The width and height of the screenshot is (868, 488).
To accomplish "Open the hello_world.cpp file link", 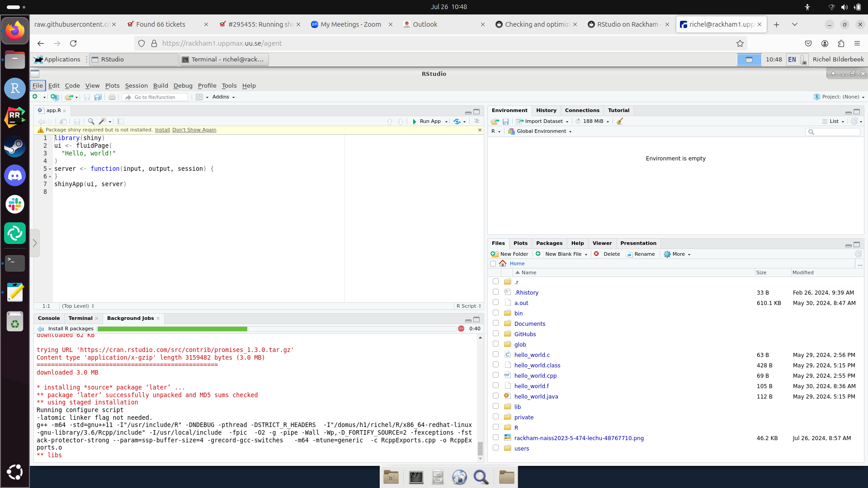I will (535, 375).
